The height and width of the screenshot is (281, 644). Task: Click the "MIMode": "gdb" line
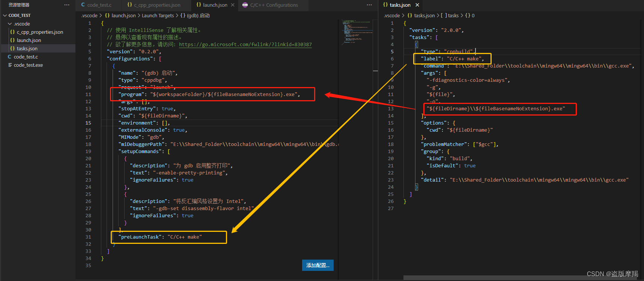tap(141, 137)
